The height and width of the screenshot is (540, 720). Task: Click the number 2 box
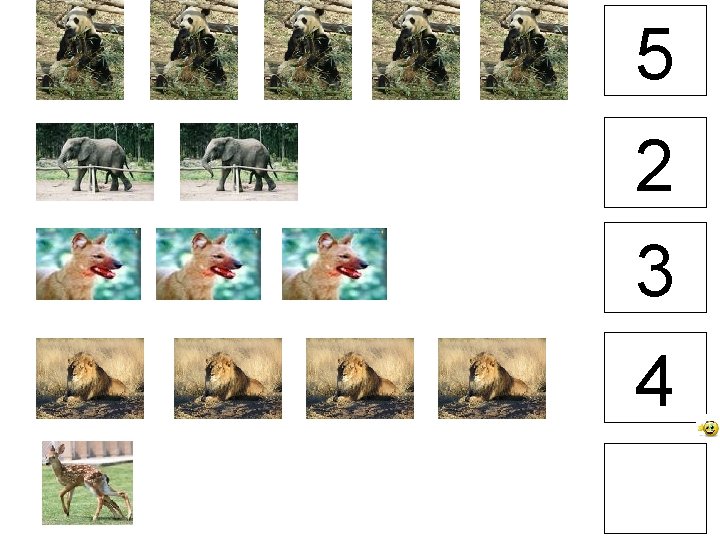click(655, 163)
